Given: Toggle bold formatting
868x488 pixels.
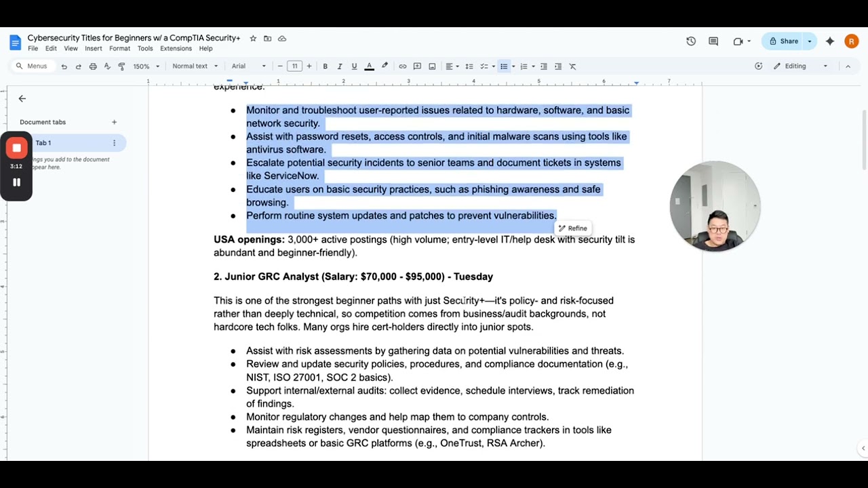Looking at the screenshot, I should (325, 66).
